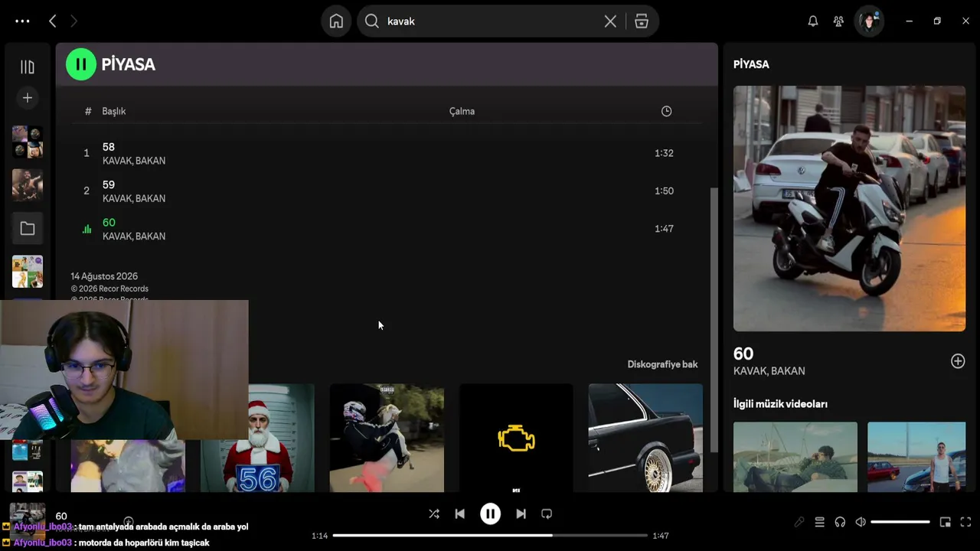Open the second related music video thumbnail
Image resolution: width=980 pixels, height=551 pixels.
(x=916, y=457)
